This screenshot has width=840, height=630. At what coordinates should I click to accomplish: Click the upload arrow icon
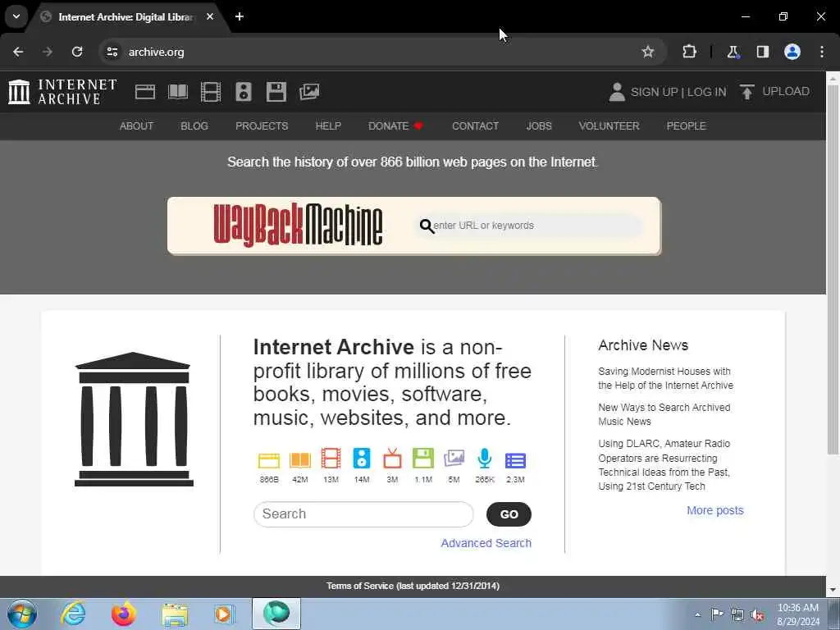[746, 92]
